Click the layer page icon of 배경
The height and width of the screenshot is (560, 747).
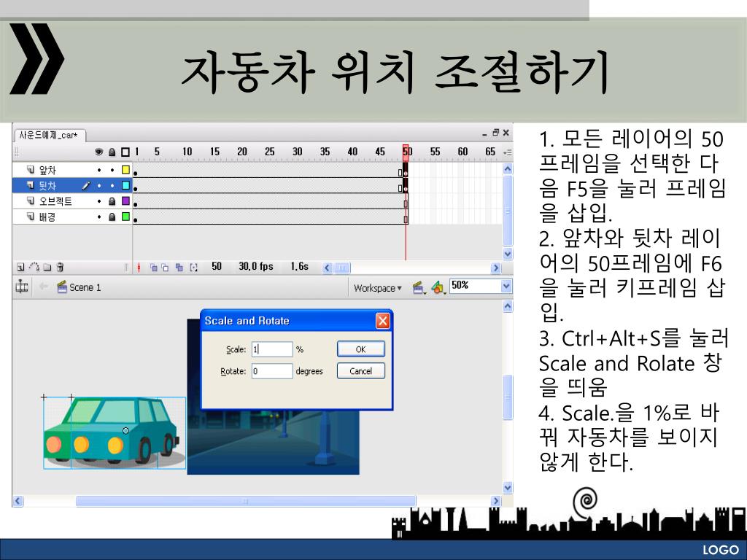click(31, 217)
